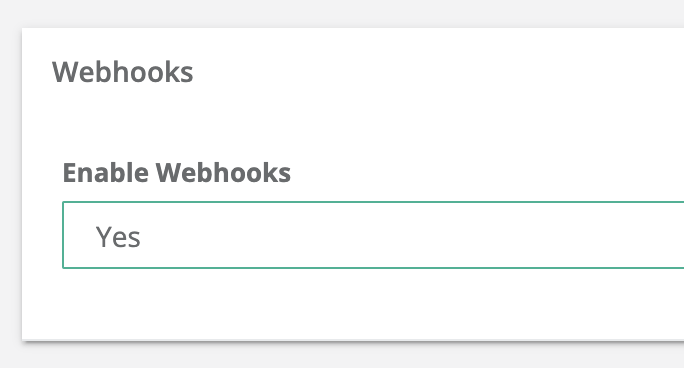Show options for the Enable Webhooks select
Image resolution: width=684 pixels, height=368 pixels.
pyautogui.click(x=373, y=235)
